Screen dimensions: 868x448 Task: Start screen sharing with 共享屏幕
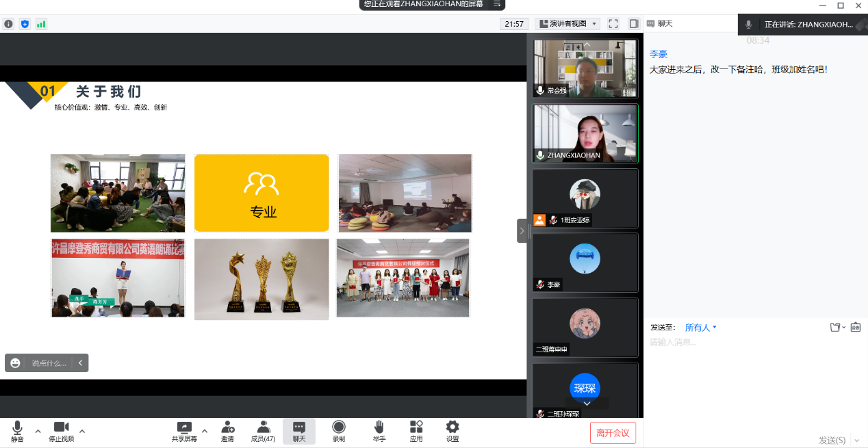184,432
